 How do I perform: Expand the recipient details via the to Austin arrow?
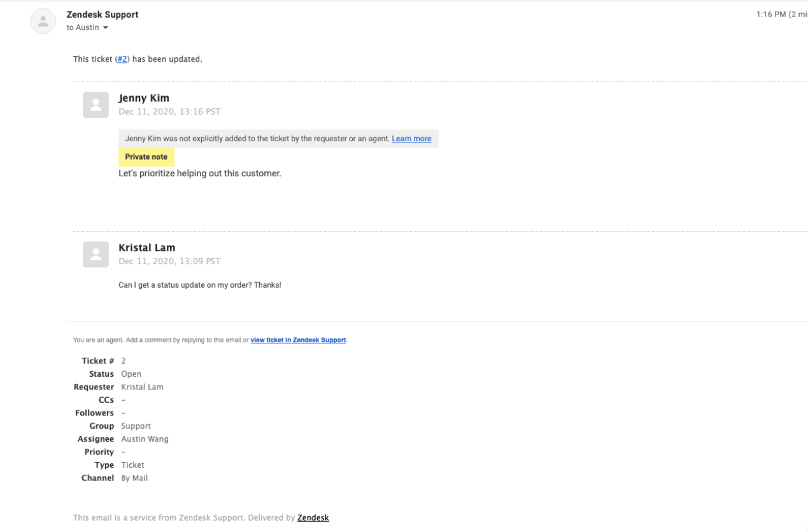point(106,27)
